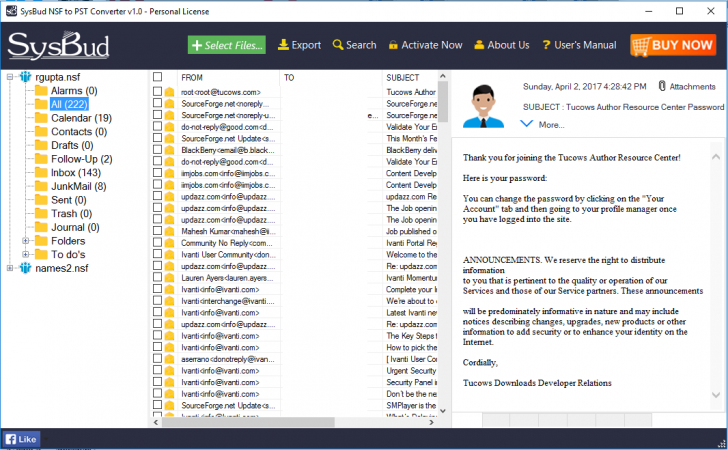The width and height of the screenshot is (728, 450).
Task: Expand the To do's tree node
Action: tap(26, 254)
